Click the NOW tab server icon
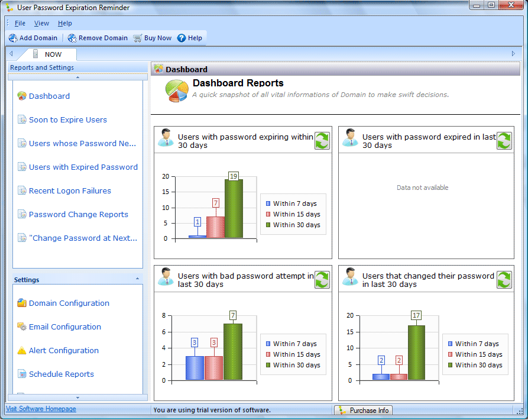Screen dimensions: 528x420 [35, 54]
